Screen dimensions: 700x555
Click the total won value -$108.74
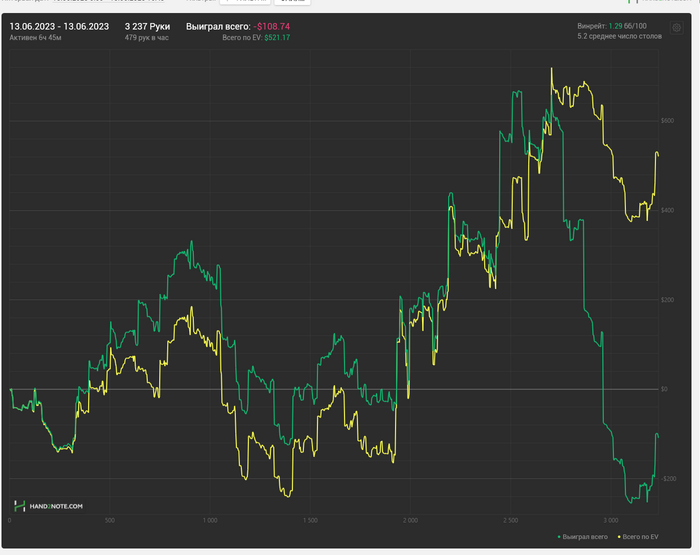pos(271,26)
